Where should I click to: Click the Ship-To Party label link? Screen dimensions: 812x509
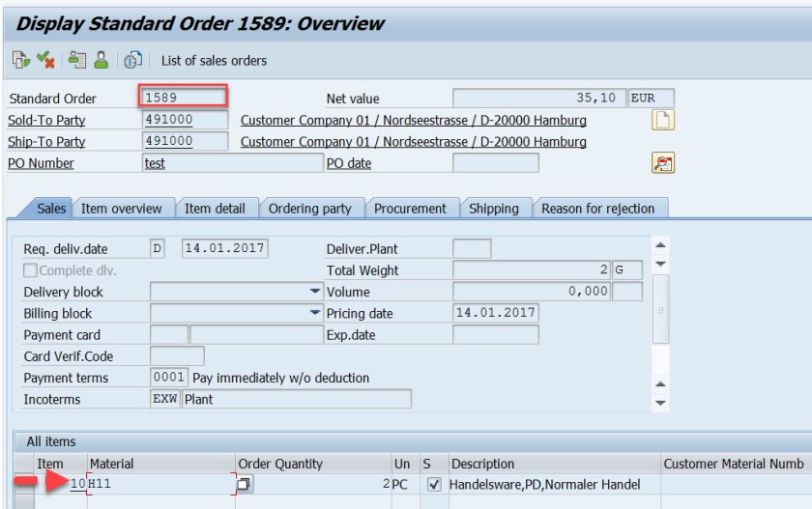pyautogui.click(x=46, y=142)
